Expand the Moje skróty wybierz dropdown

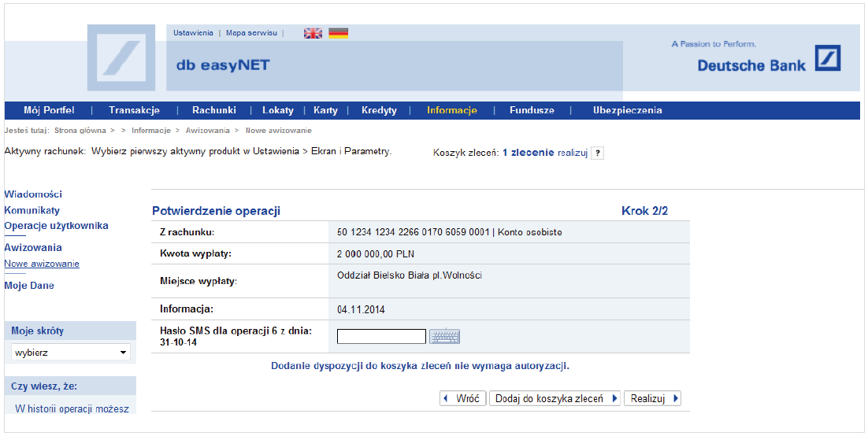tap(71, 353)
